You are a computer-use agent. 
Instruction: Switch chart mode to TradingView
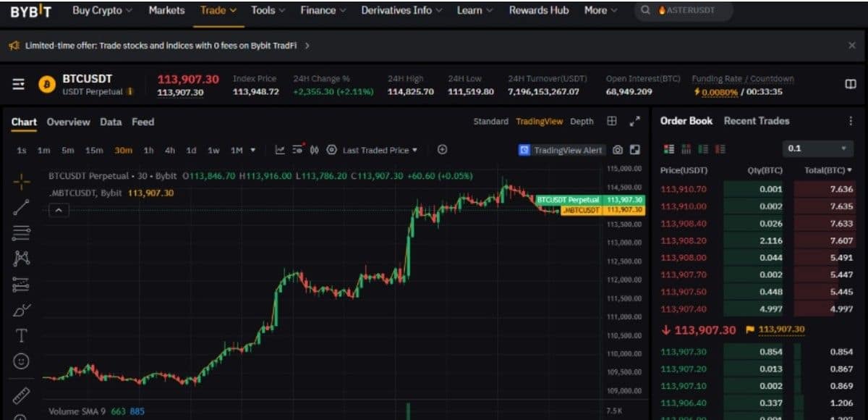539,122
